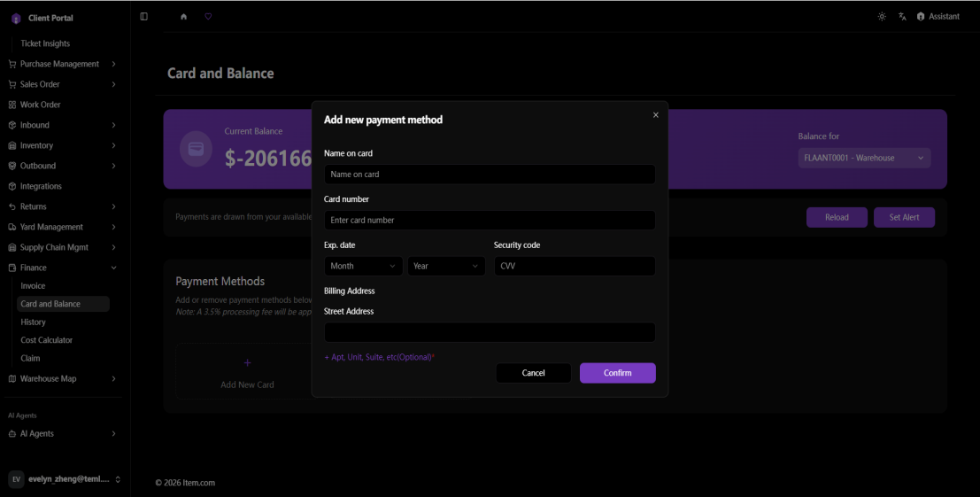Image resolution: width=980 pixels, height=497 pixels.
Task: Click the Client Portal logo icon
Action: coord(16,19)
